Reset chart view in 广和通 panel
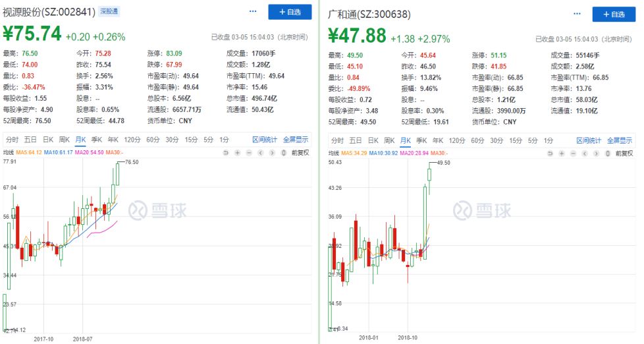 [550, 154]
